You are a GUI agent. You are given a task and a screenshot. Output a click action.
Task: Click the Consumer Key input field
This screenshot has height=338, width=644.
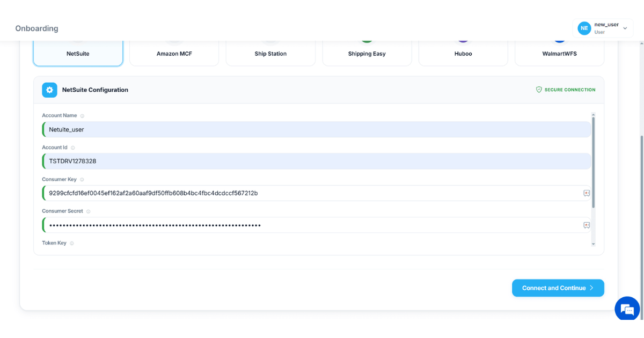click(317, 193)
